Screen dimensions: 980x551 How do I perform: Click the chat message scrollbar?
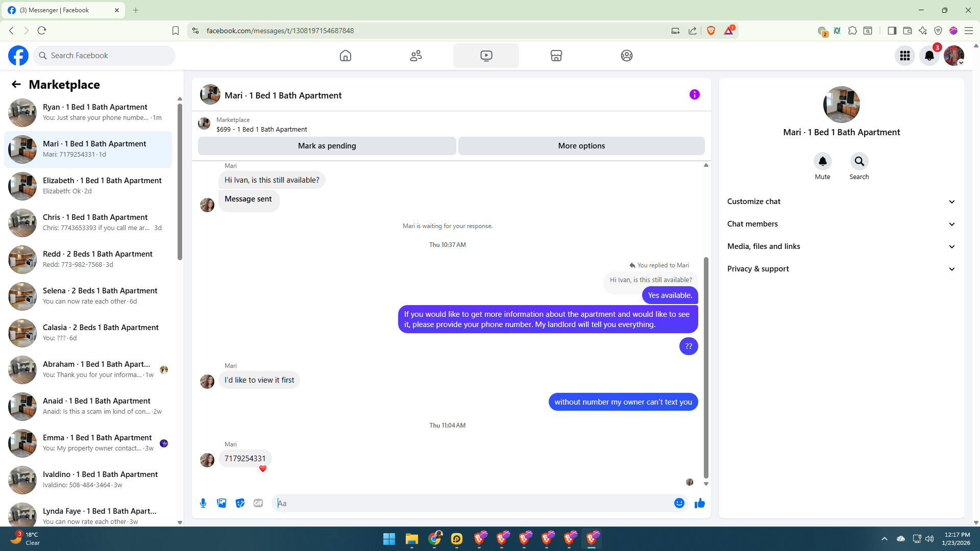pos(706,367)
